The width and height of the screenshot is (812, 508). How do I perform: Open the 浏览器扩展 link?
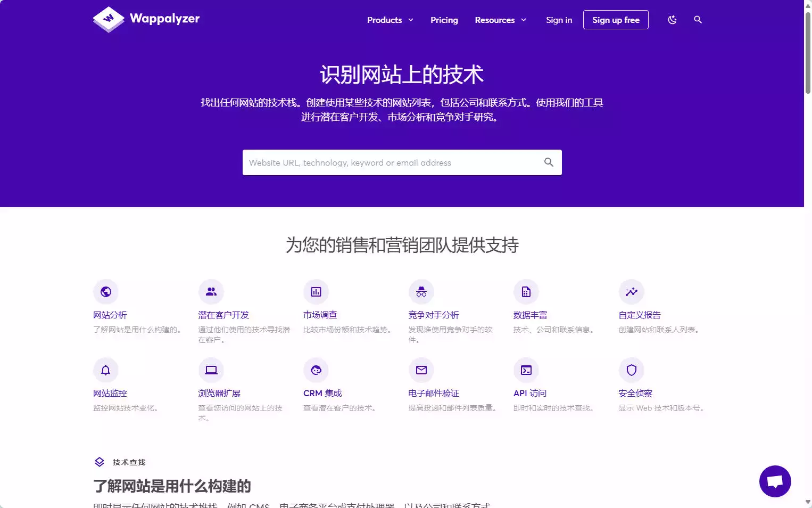click(x=219, y=394)
